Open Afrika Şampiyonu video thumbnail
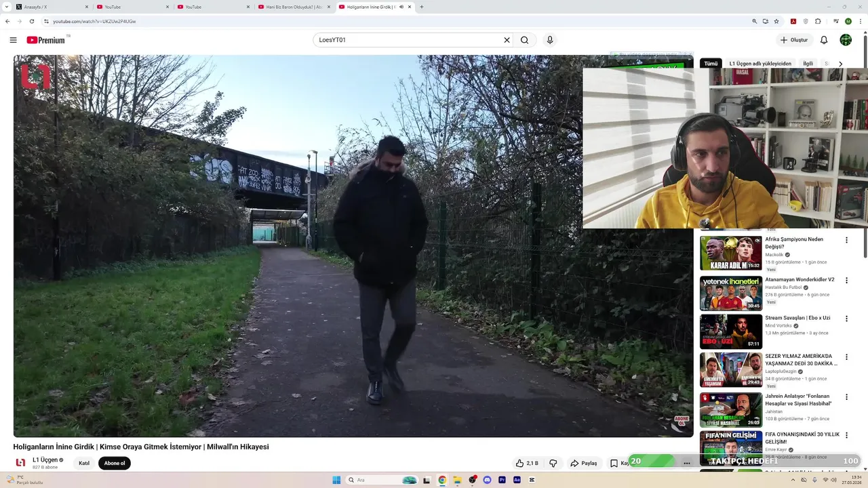 click(731, 253)
